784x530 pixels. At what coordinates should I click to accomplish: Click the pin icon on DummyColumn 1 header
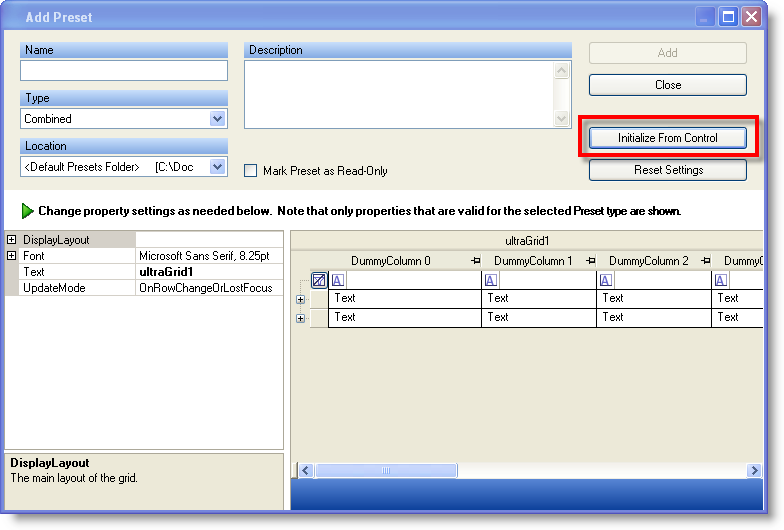[591, 261]
